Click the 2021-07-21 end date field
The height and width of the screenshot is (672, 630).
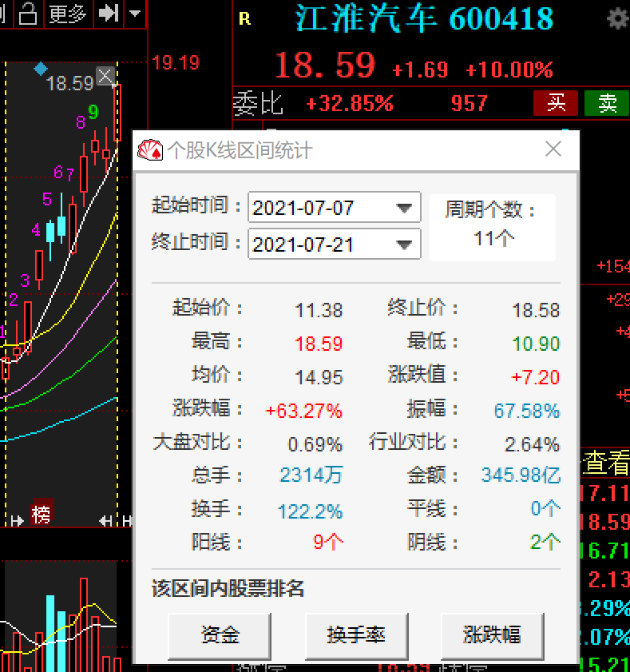click(334, 245)
